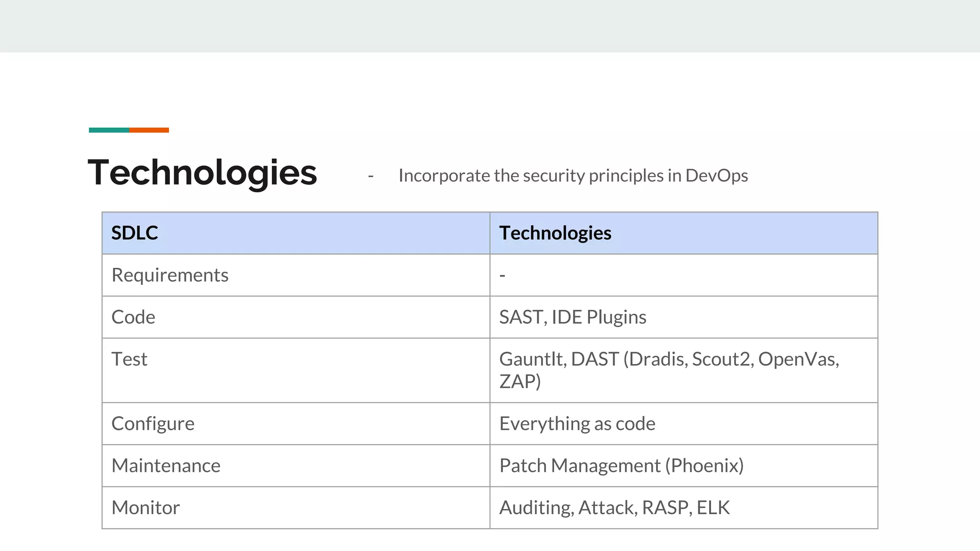Select the 'Everything as code' cell
The height and width of the screenshot is (551, 980).
tap(684, 424)
